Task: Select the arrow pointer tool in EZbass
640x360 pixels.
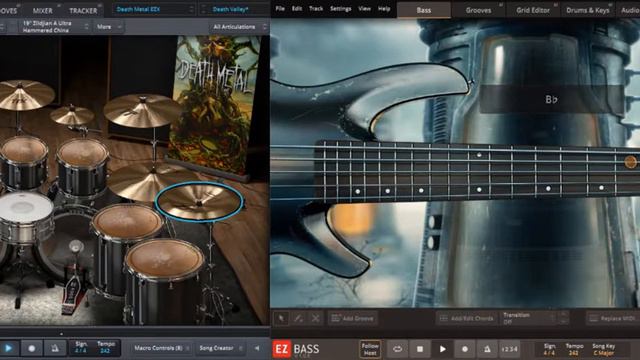Action: (281, 318)
